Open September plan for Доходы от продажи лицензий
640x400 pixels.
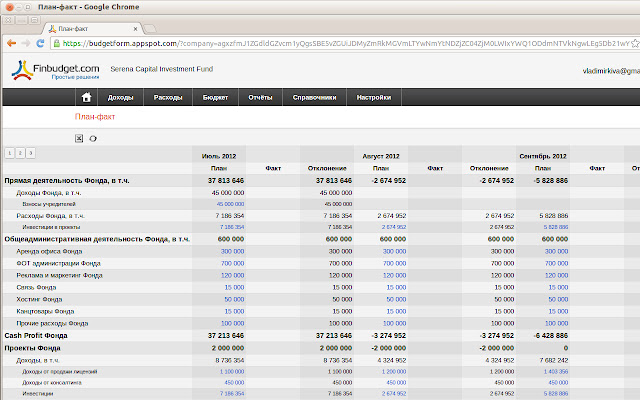[x=556, y=372]
